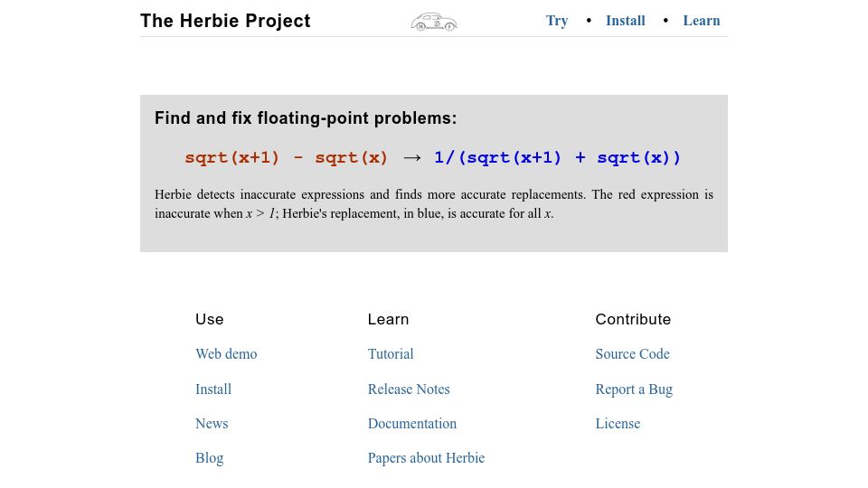Viewport: 868px width, 488px height.
Task: Click The Herbie Project title
Action: (225, 21)
